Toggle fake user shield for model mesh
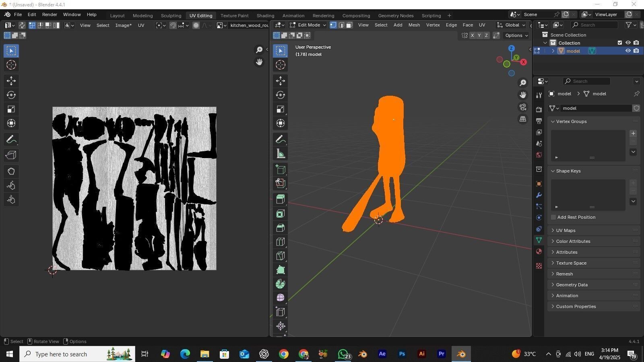 tap(636, 108)
